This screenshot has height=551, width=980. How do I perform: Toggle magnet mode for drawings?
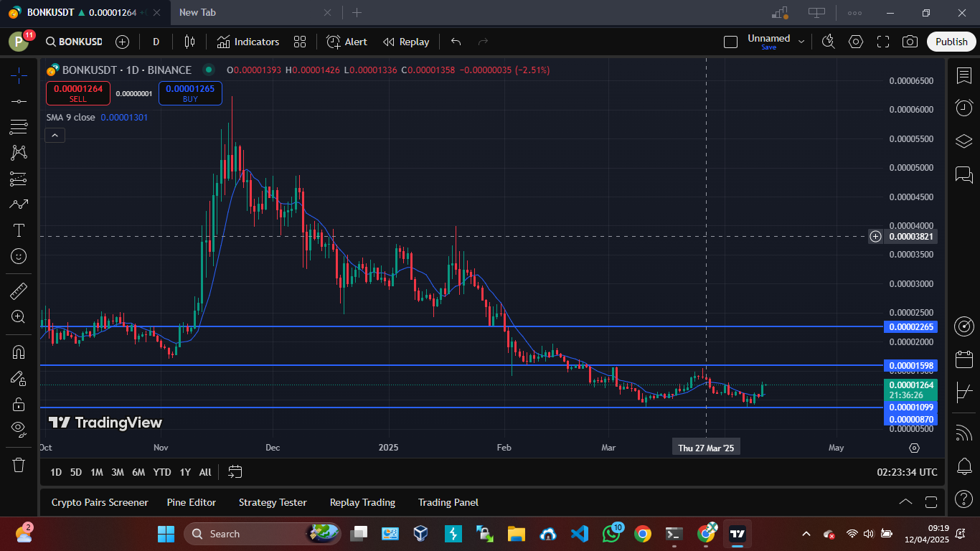(19, 352)
